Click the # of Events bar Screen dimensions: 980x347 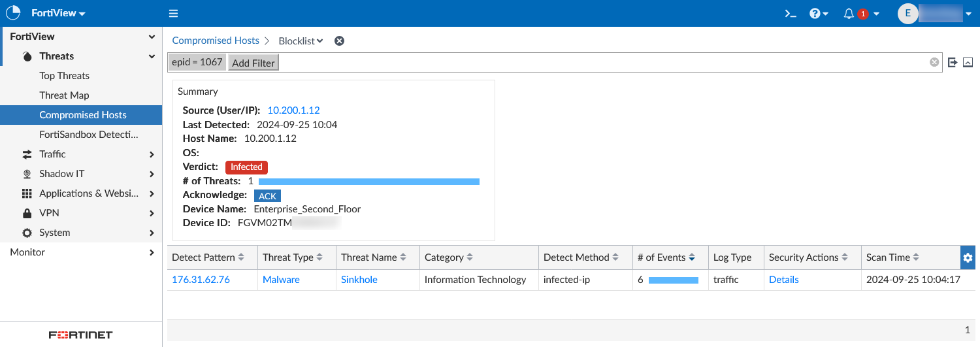[x=673, y=280]
